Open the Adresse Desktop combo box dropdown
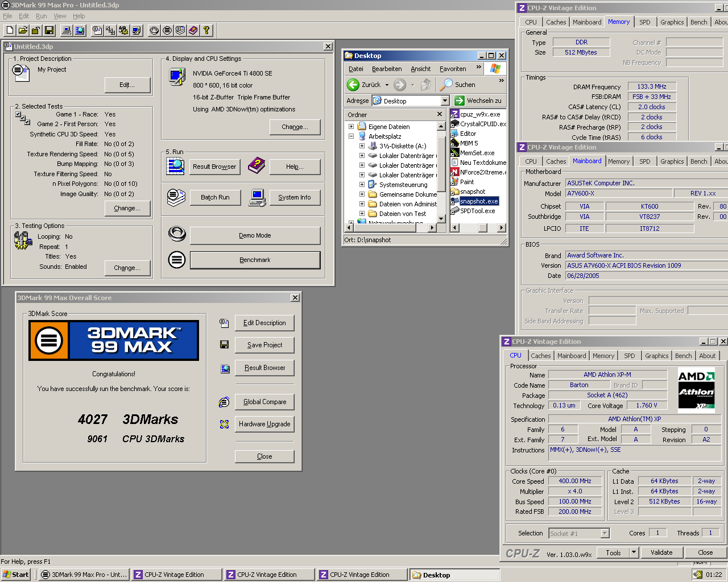728x582 pixels. click(445, 101)
